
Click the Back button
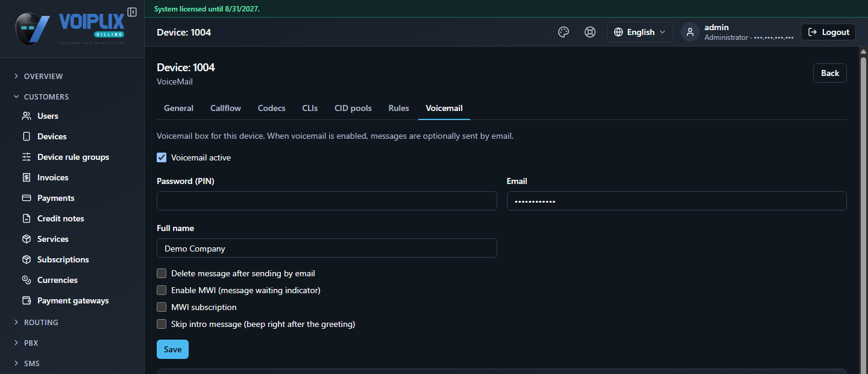(x=830, y=73)
